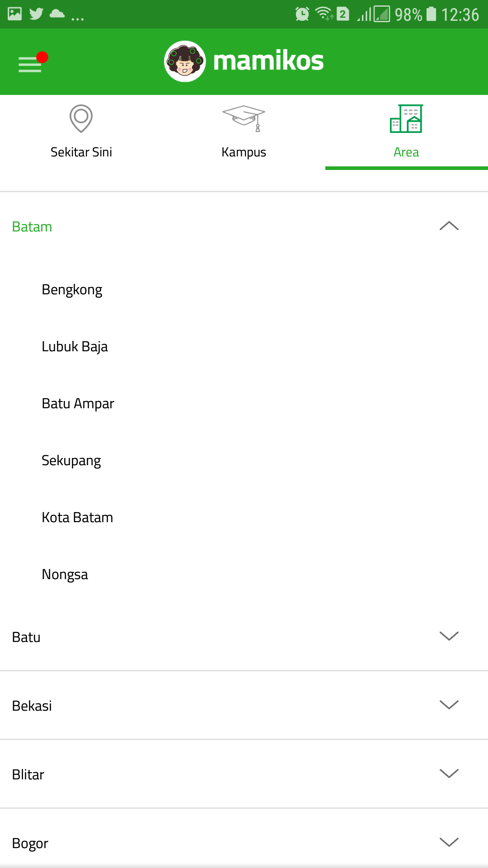Expand the Batu area list
This screenshot has width=488, height=868.
click(449, 637)
